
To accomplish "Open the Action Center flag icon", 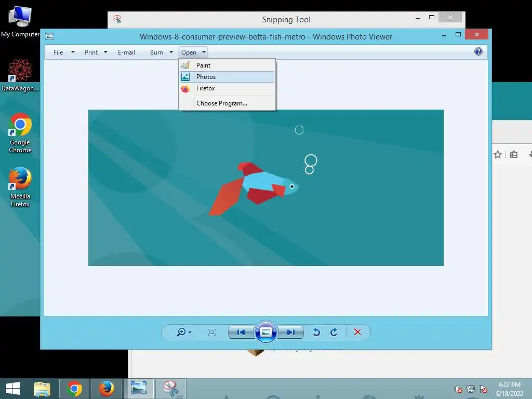I will tap(483, 389).
